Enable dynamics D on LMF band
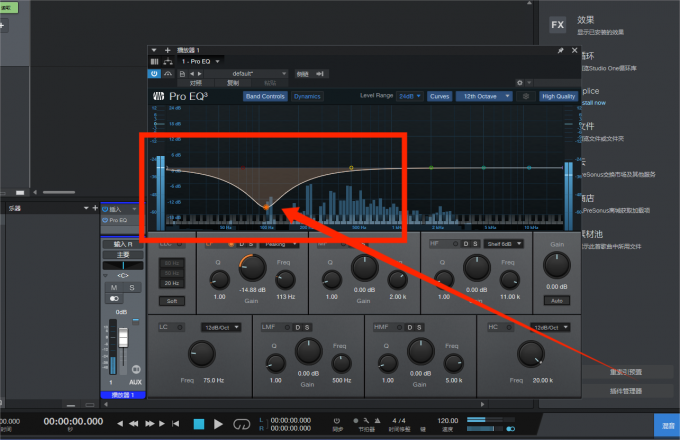Viewport: 680px width, 440px height. (x=298, y=328)
